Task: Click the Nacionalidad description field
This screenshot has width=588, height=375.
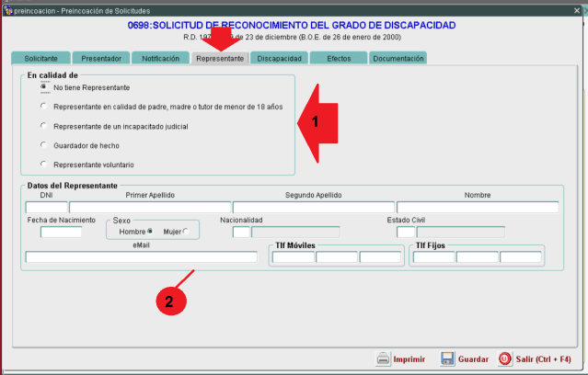Action: (x=295, y=232)
